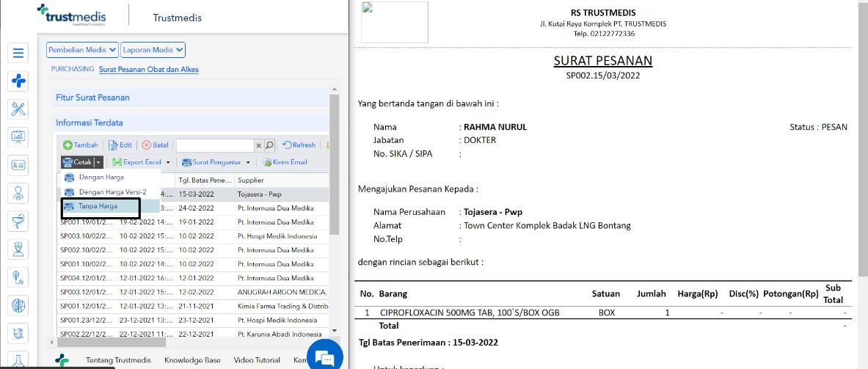868x369 pixels.
Task: Expand the Pembelian Medis dropdown
Action: click(82, 50)
